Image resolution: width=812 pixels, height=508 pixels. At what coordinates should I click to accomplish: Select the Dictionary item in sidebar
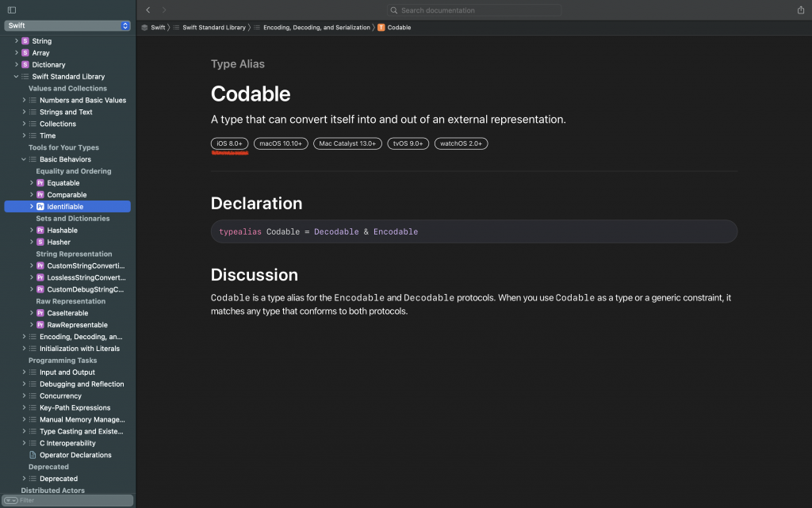point(48,65)
